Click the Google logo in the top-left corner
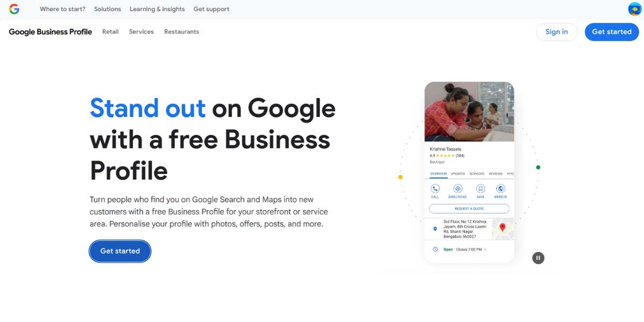This screenshot has height=322, width=644. pos(14,9)
